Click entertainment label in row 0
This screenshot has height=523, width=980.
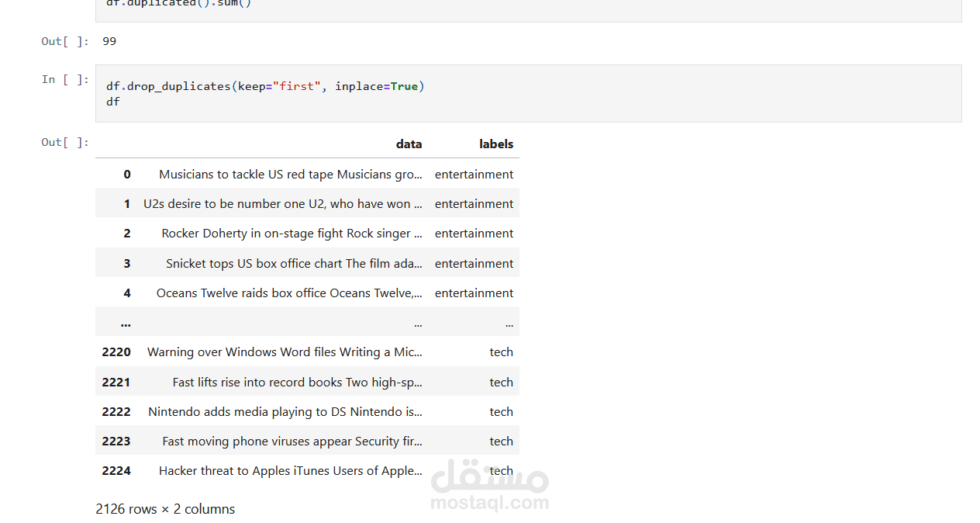(x=474, y=175)
